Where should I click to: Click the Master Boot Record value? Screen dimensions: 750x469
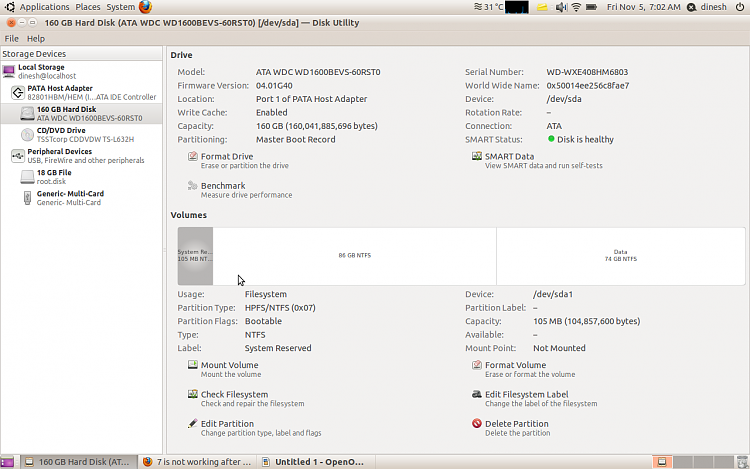pyautogui.click(x=295, y=140)
